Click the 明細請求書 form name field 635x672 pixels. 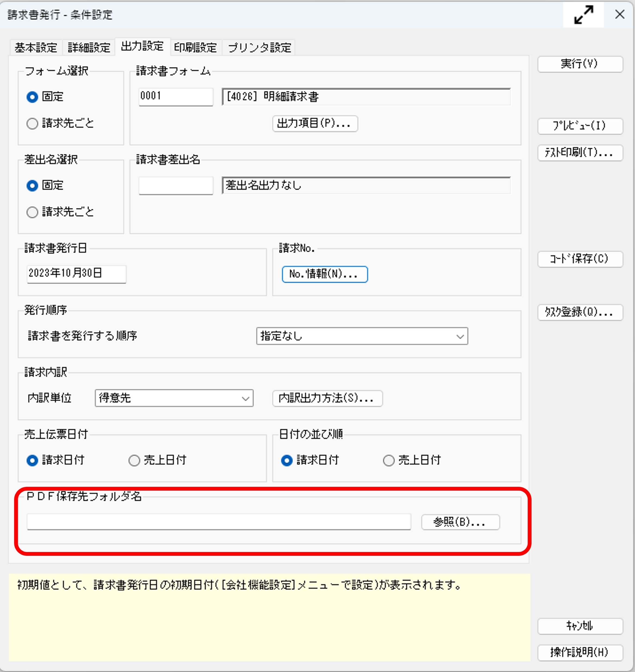coord(366,97)
